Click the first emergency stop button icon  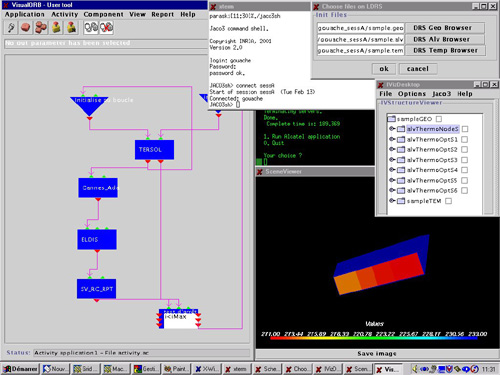click(56, 27)
